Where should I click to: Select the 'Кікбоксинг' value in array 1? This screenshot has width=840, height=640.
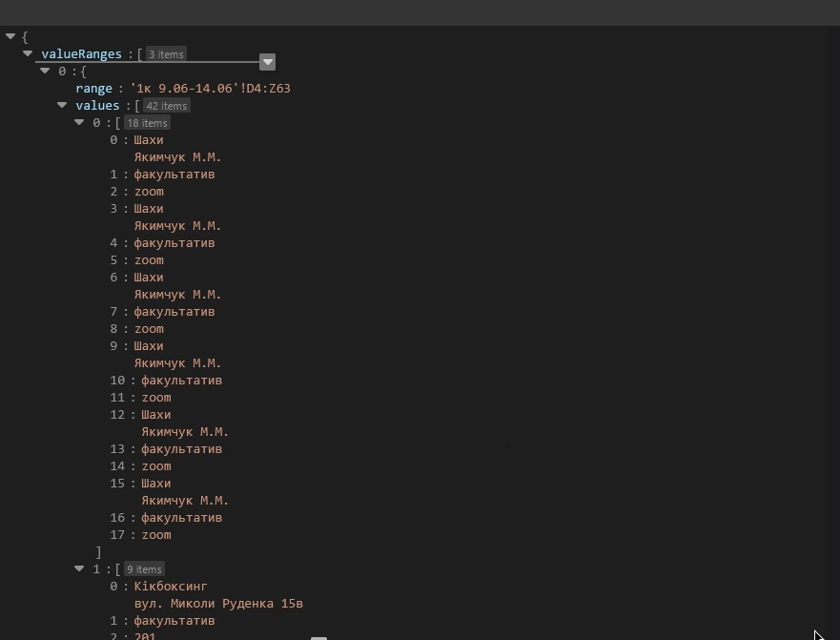point(171,586)
